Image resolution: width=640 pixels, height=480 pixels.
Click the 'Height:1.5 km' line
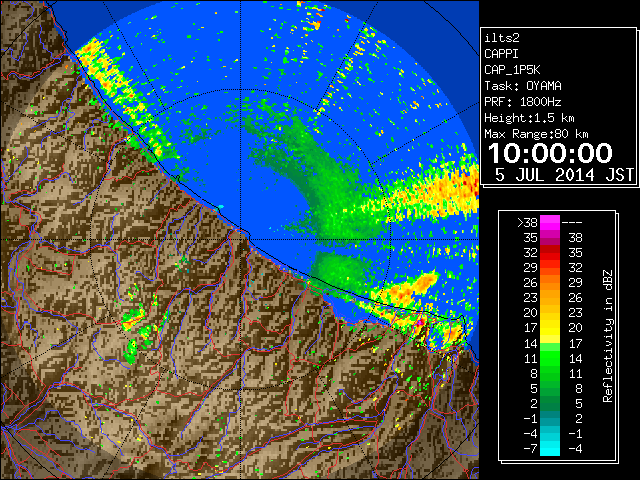tap(529, 118)
